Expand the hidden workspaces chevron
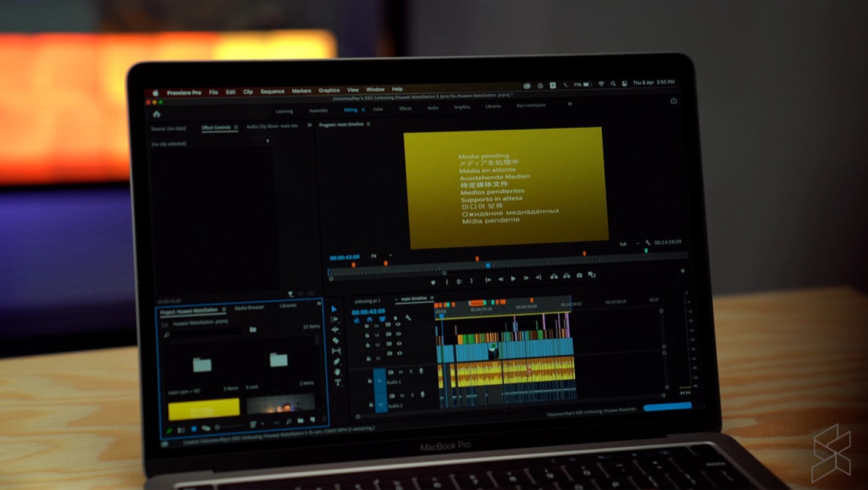 [569, 104]
